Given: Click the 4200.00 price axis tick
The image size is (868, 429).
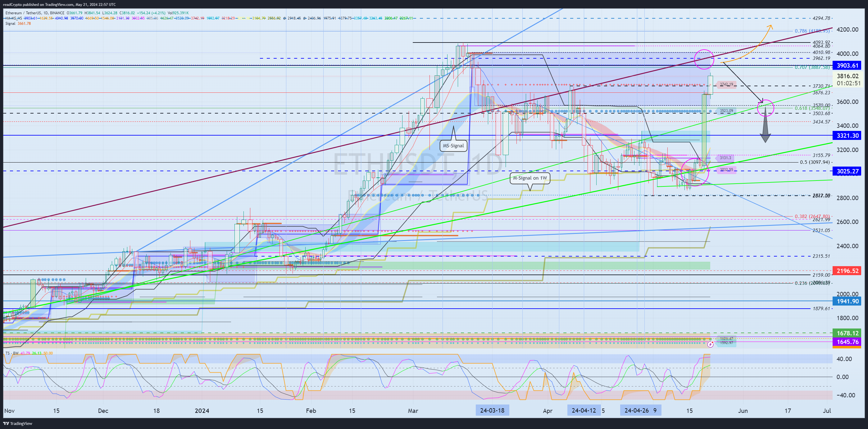Looking at the screenshot, I should pos(847,29).
